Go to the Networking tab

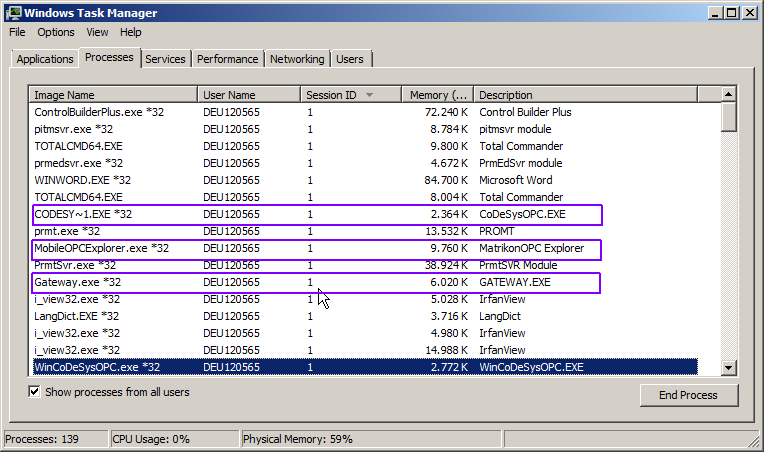297,59
